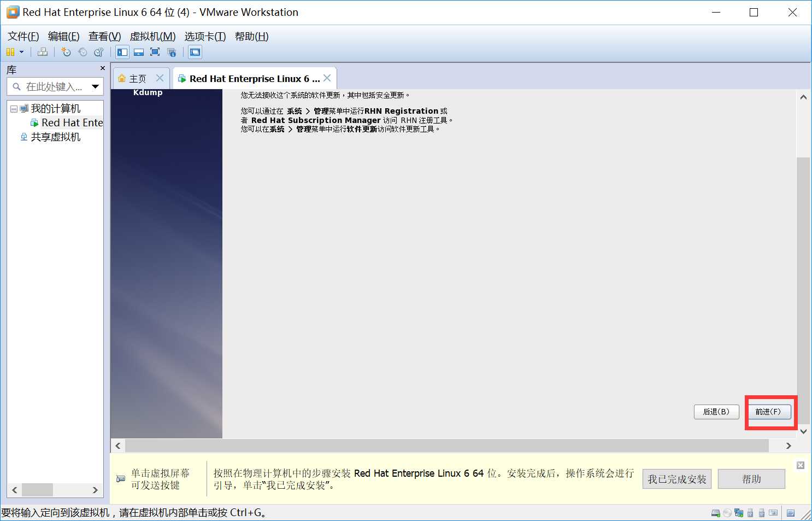Select 我的计算机 in the library tree
812x521 pixels.
coord(56,108)
